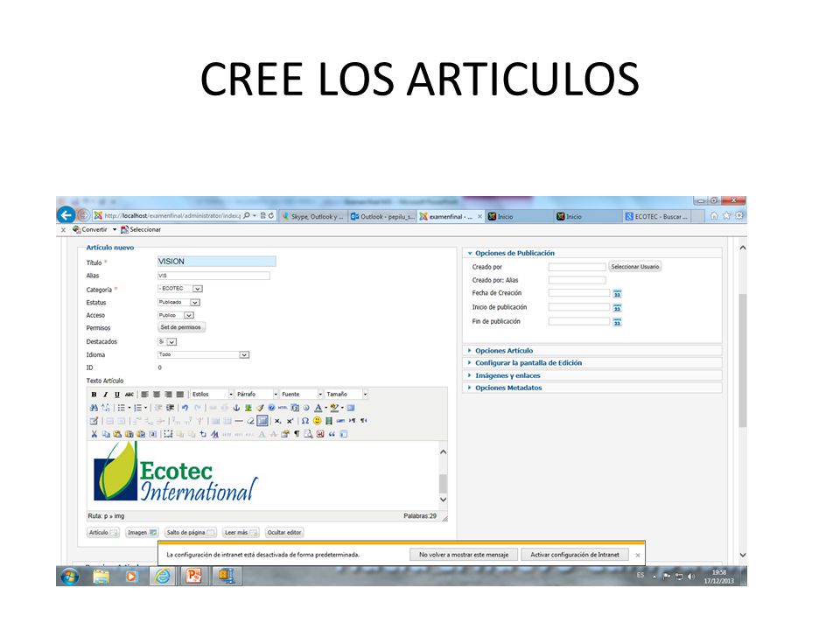Viewport: 840px width, 630px height.
Task: Insert a numbered list
Action: point(137,408)
